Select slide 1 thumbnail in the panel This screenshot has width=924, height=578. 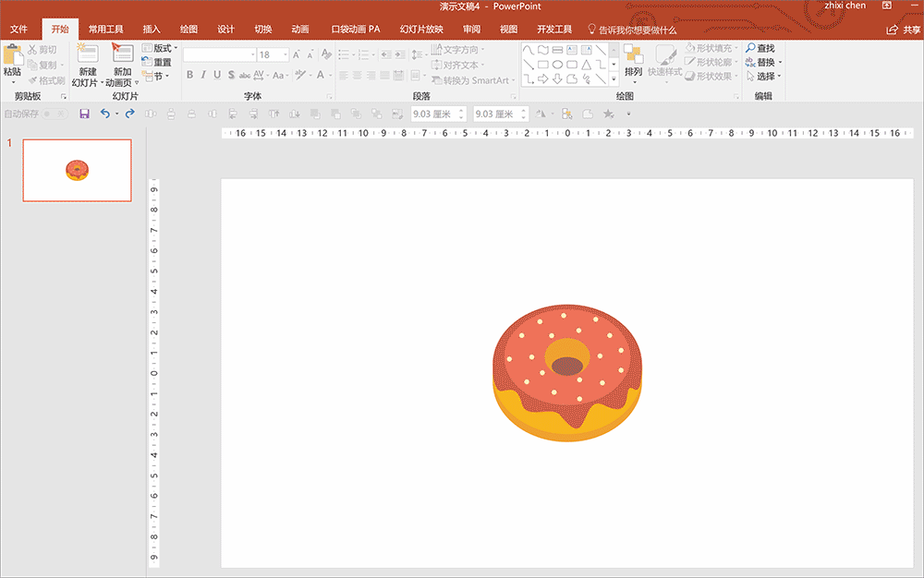pos(77,170)
